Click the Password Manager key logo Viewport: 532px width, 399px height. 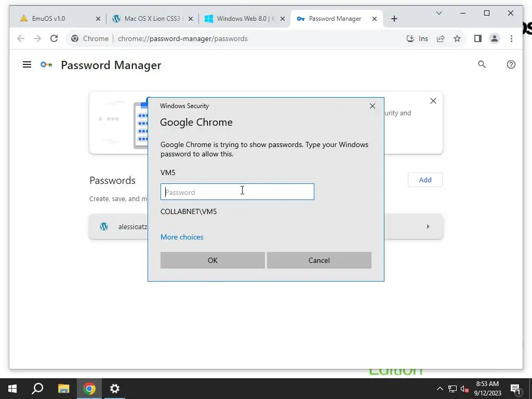click(x=46, y=64)
